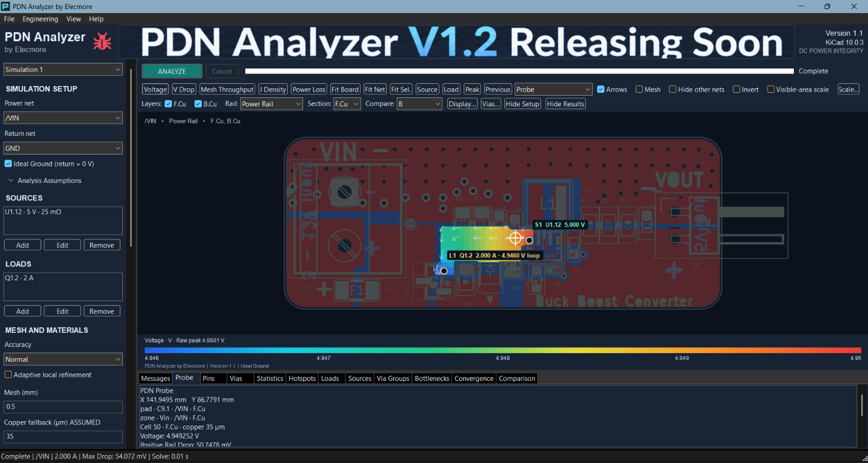868x463 pixels.
Task: Enable Adaptive local refinement
Action: click(x=8, y=375)
